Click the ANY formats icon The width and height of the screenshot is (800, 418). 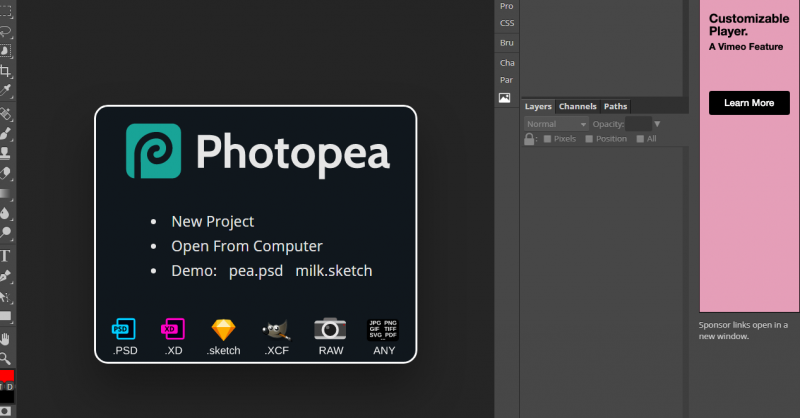coord(383,330)
